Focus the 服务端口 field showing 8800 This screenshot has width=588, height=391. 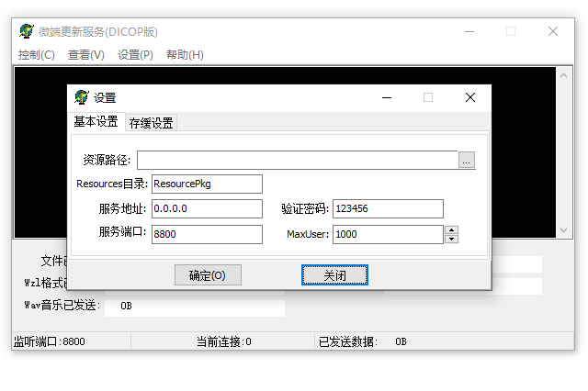coord(207,234)
